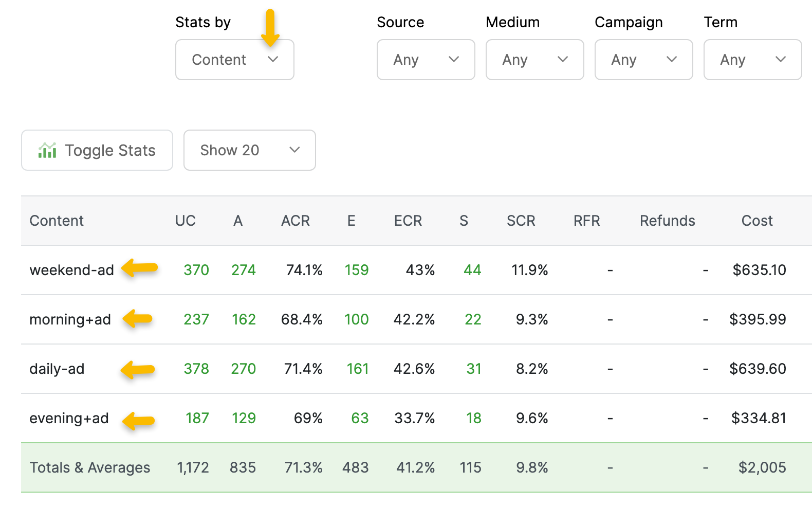Select the morning+ad content entry
The image size is (812, 506).
tap(70, 319)
